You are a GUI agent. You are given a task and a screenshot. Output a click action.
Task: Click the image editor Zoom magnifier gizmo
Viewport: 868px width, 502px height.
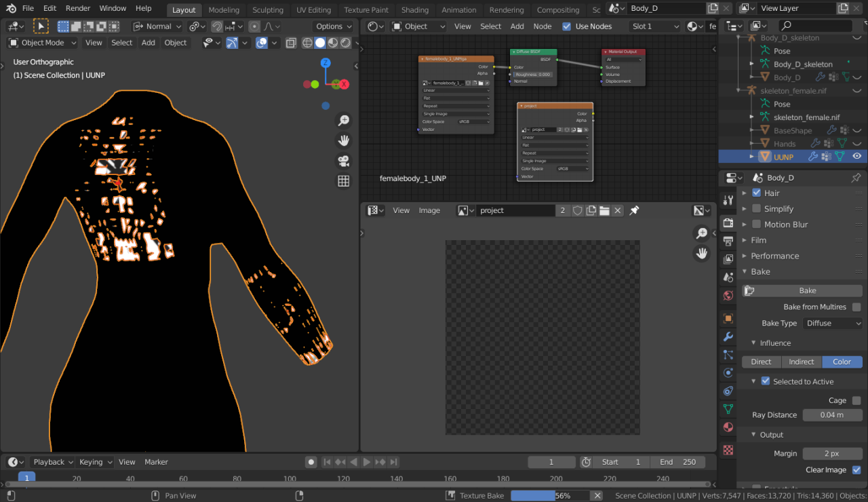pos(702,233)
